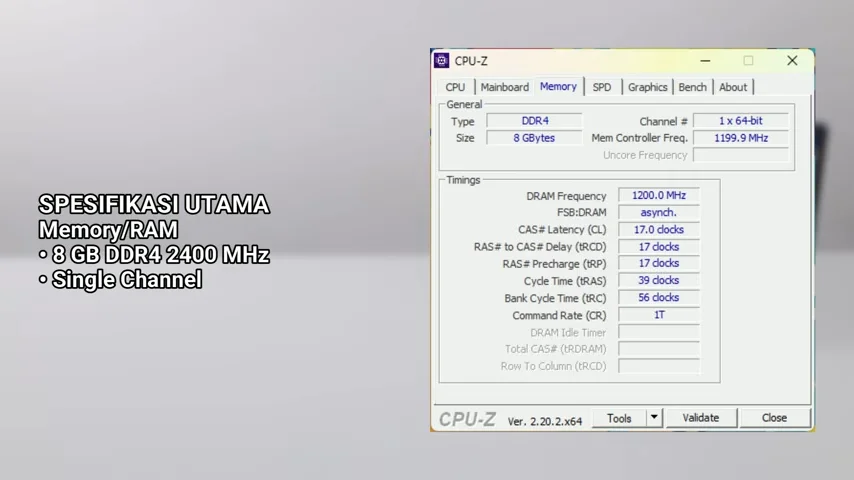The image size is (854, 480).
Task: Click the 'Command Rate (CR)' label
Action: 559,316
